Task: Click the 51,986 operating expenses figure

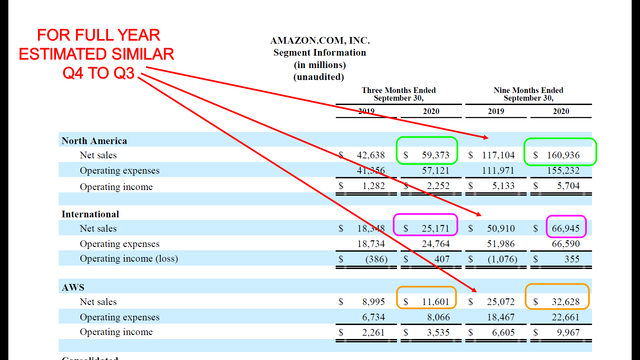Action: coord(500,244)
